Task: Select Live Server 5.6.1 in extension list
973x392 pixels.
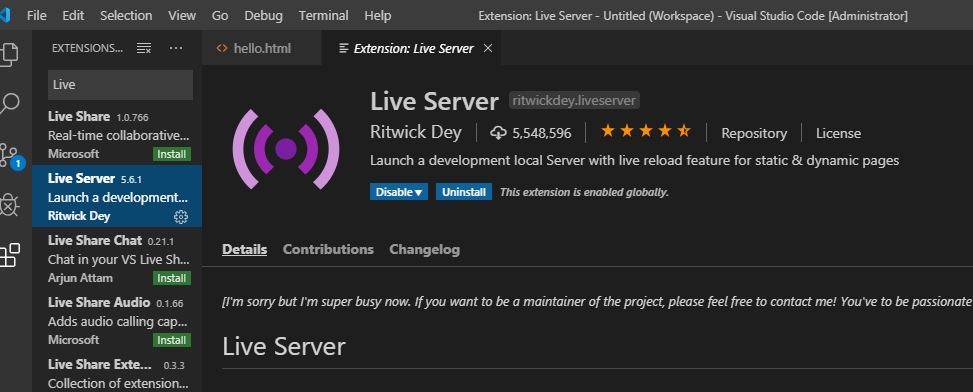Action: [117, 196]
